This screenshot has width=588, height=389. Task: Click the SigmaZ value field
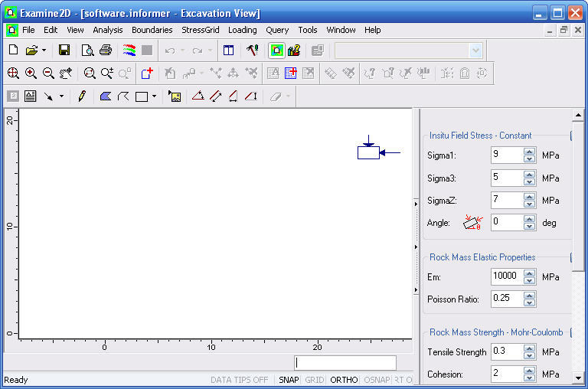[507, 200]
